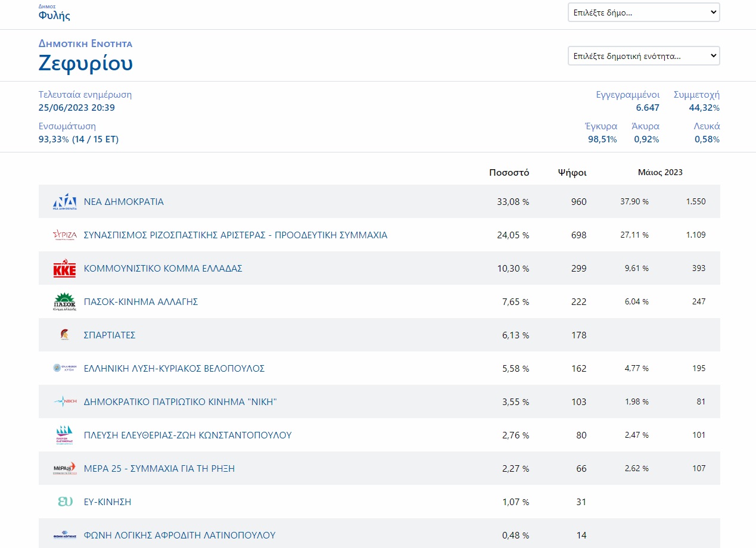Click the ΠΑΣΟΚ green sun logo
The image size is (756, 548).
click(64, 302)
